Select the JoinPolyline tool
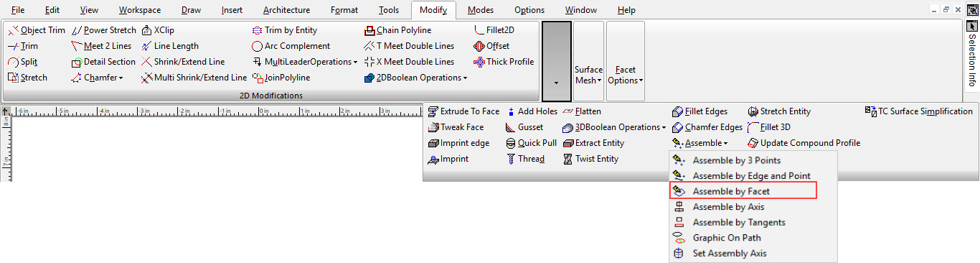The width and height of the screenshot is (980, 263). coord(281,78)
